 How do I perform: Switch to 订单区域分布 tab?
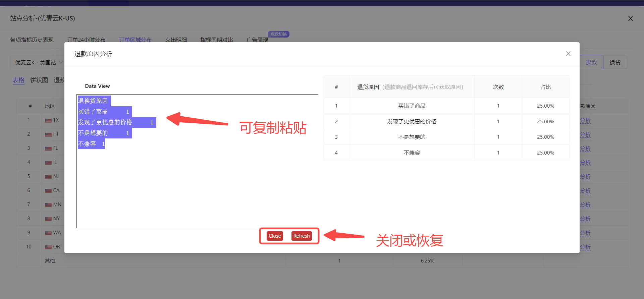click(x=135, y=40)
